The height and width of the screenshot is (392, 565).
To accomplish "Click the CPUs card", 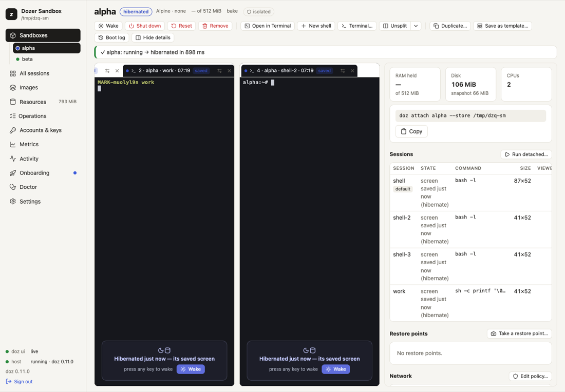I will 526,84.
